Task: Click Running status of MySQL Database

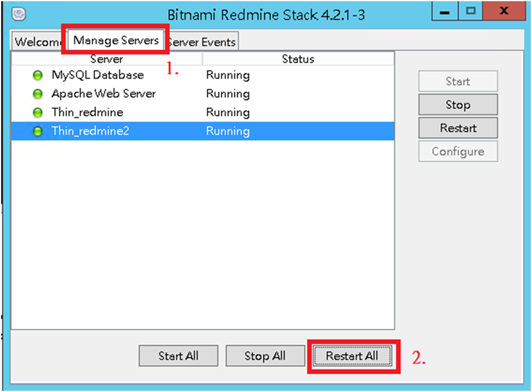Action: [x=228, y=75]
